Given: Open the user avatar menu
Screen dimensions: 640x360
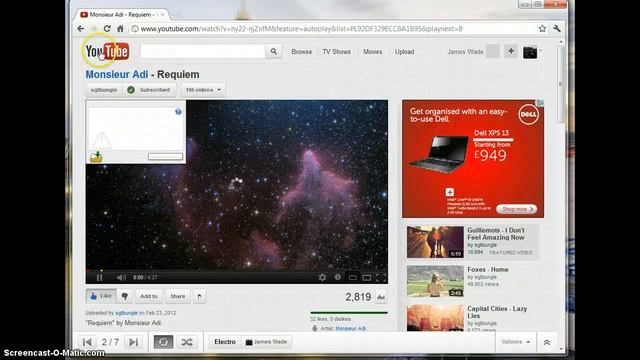Looking at the screenshot, I should click(530, 52).
